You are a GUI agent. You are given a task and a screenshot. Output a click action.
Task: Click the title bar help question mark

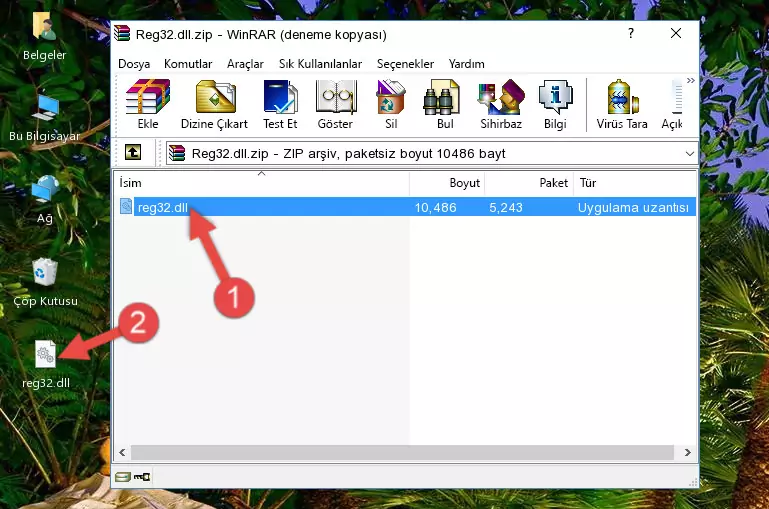[631, 33]
